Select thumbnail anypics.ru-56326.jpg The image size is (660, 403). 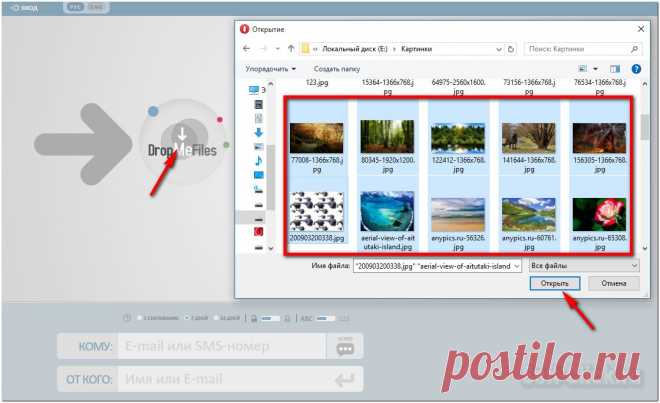(458, 215)
